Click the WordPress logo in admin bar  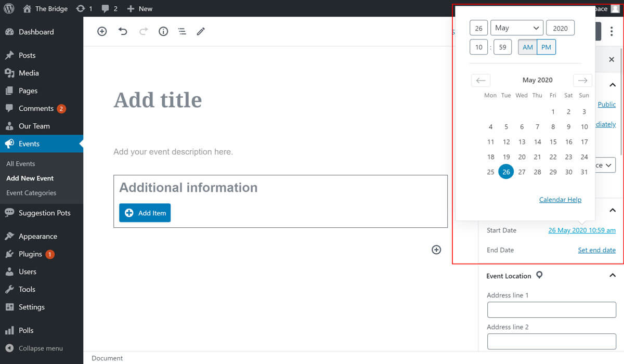click(9, 8)
